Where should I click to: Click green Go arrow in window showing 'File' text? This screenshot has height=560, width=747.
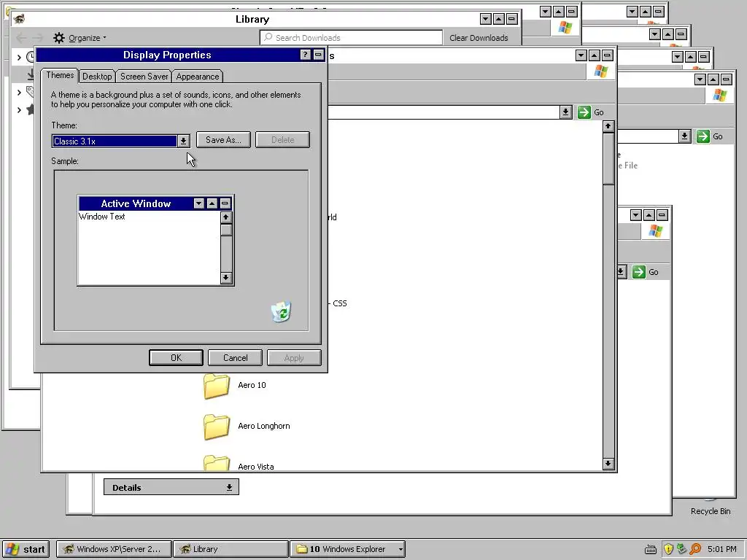[703, 136]
